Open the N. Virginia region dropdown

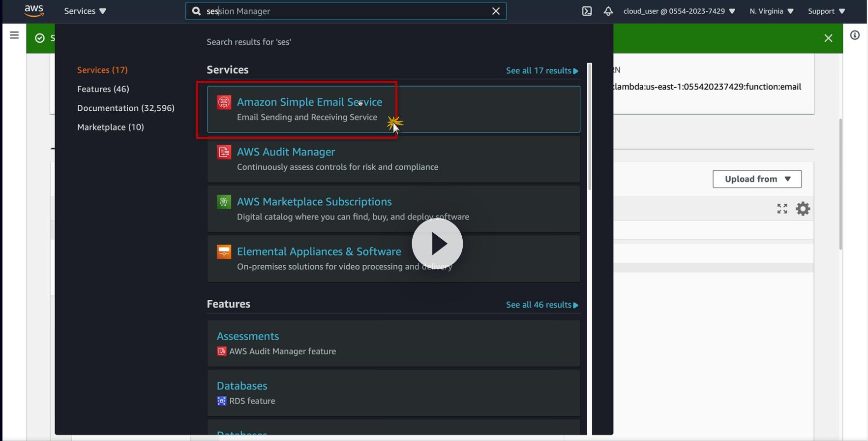771,11
